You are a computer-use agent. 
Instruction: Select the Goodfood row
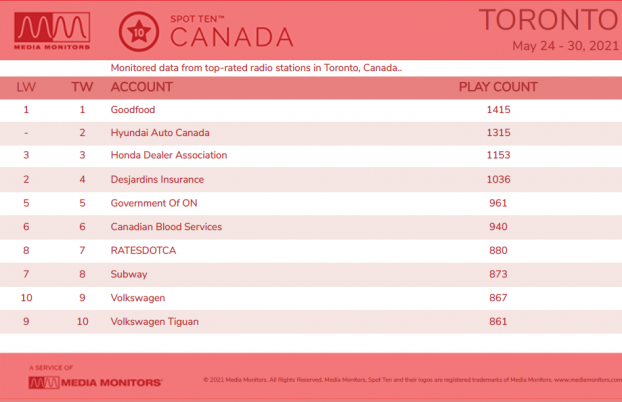311,110
